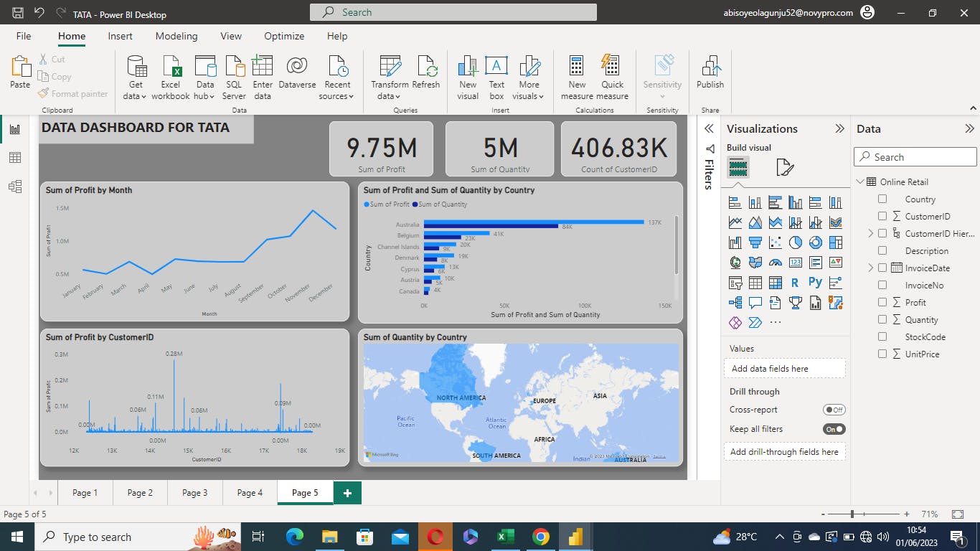Click the Data pane search box
Viewport: 980px width, 551px height.
915,157
